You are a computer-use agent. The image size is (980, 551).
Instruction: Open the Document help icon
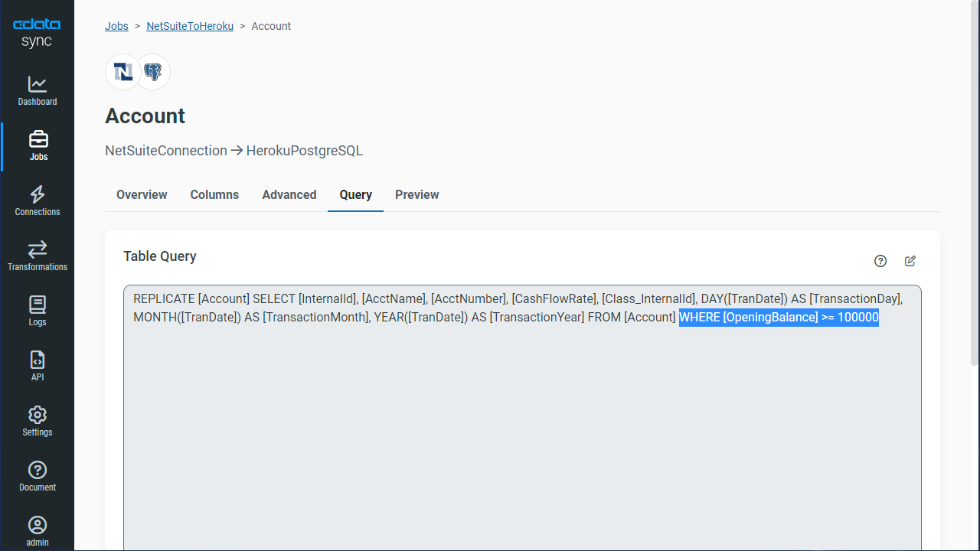[x=38, y=476]
